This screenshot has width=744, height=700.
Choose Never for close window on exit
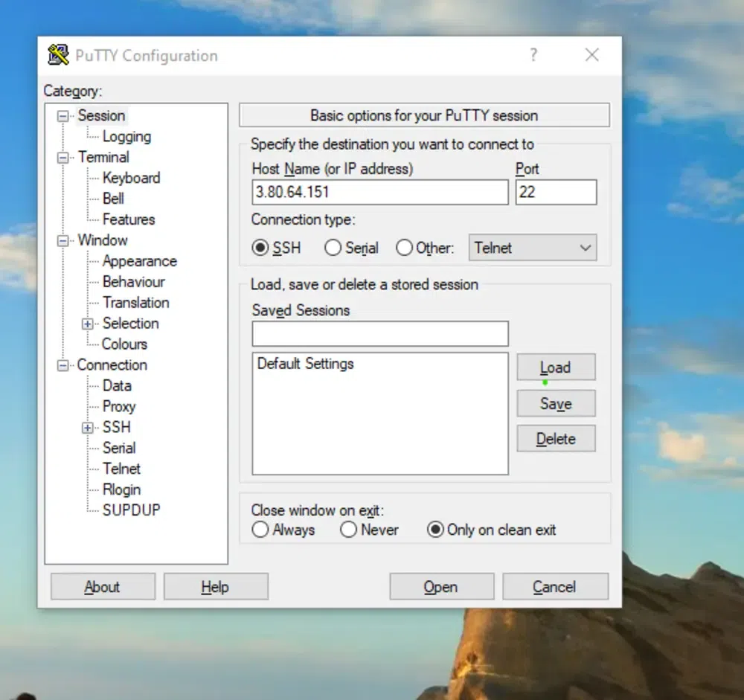[348, 530]
